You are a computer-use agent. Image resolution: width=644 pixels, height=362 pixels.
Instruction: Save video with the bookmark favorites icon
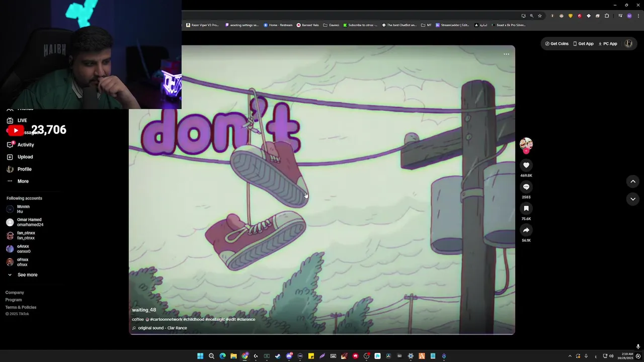coord(526,208)
